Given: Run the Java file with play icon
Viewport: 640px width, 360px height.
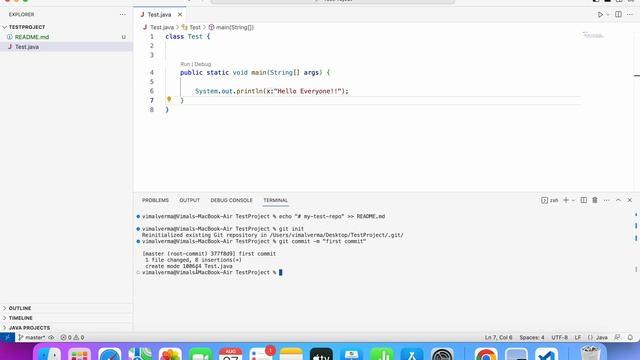Looking at the screenshot, I should (x=600, y=15).
